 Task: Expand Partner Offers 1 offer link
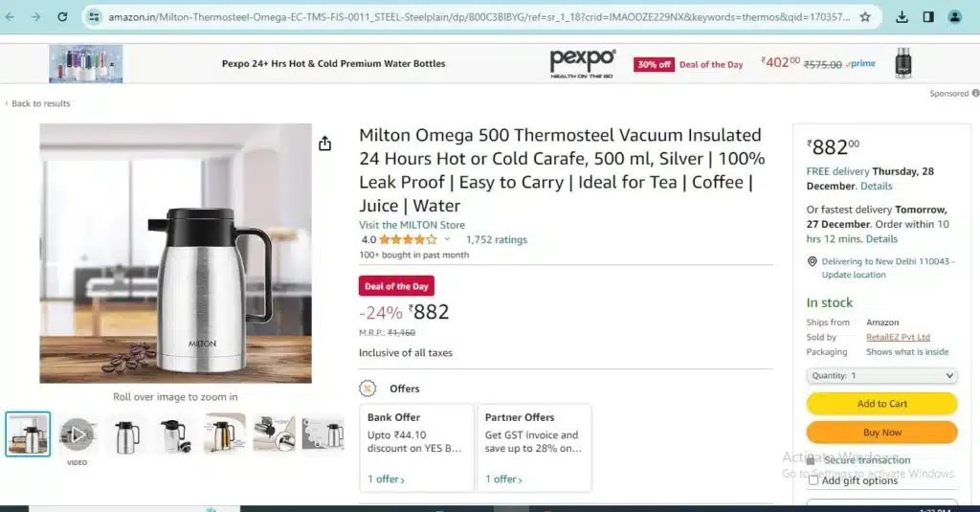point(503,479)
